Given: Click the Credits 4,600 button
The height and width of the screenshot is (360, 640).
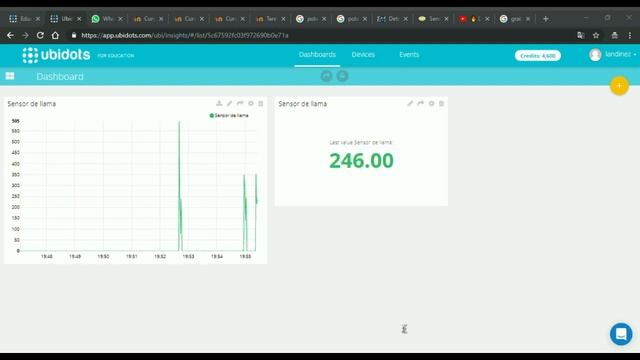Looking at the screenshot, I should 538,56.
